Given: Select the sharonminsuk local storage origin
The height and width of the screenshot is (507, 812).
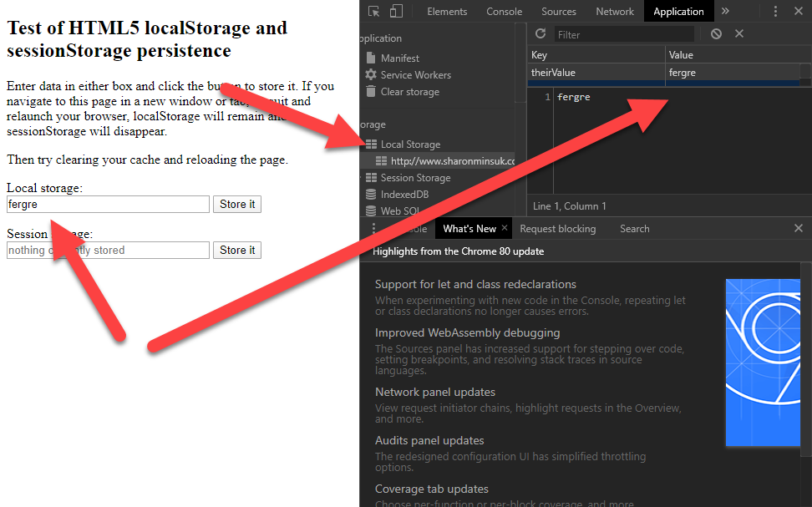Looking at the screenshot, I should 453,161.
